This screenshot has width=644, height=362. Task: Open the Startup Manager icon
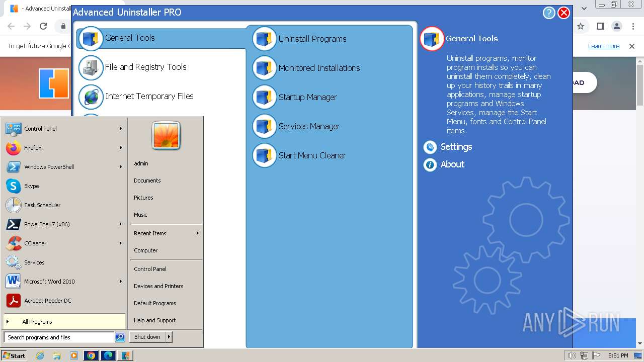tap(265, 98)
